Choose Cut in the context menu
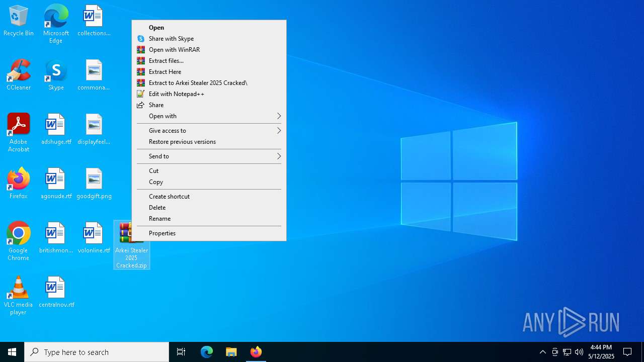644x362 pixels. click(x=209, y=171)
